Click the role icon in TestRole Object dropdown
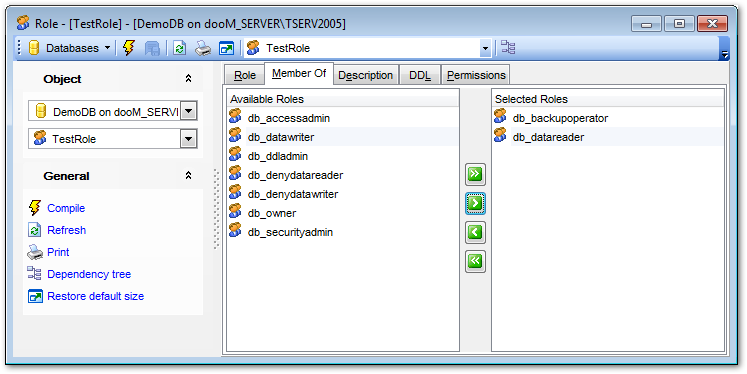The image size is (747, 374). coord(40,138)
